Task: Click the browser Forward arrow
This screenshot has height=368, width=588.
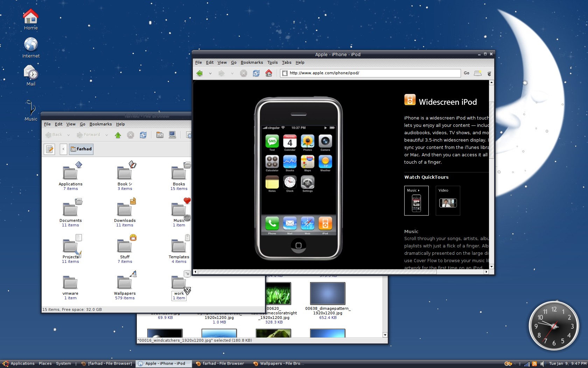Action: pyautogui.click(x=221, y=73)
